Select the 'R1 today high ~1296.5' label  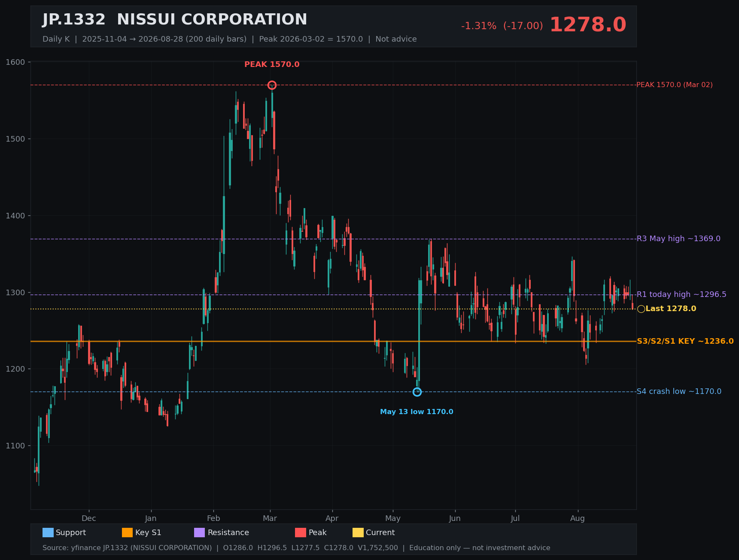pos(681,294)
